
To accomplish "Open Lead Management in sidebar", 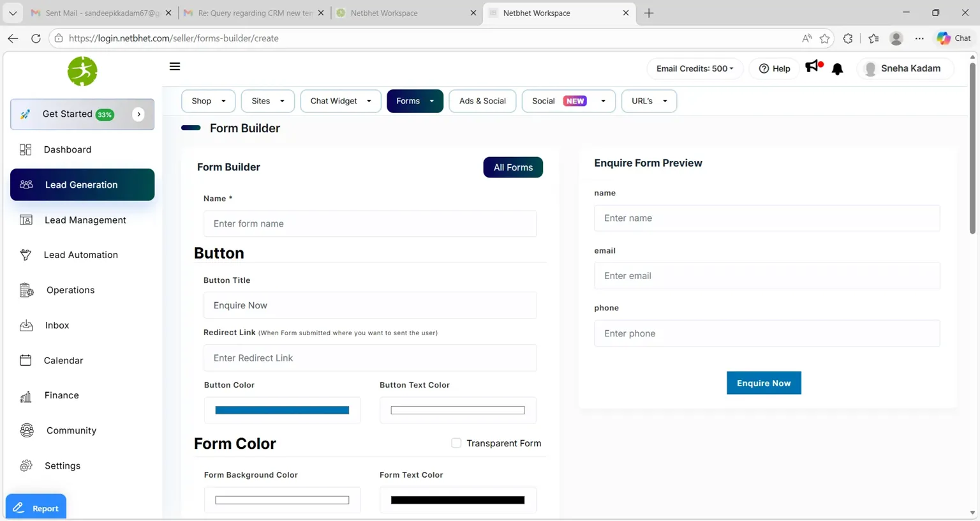I will tap(85, 220).
